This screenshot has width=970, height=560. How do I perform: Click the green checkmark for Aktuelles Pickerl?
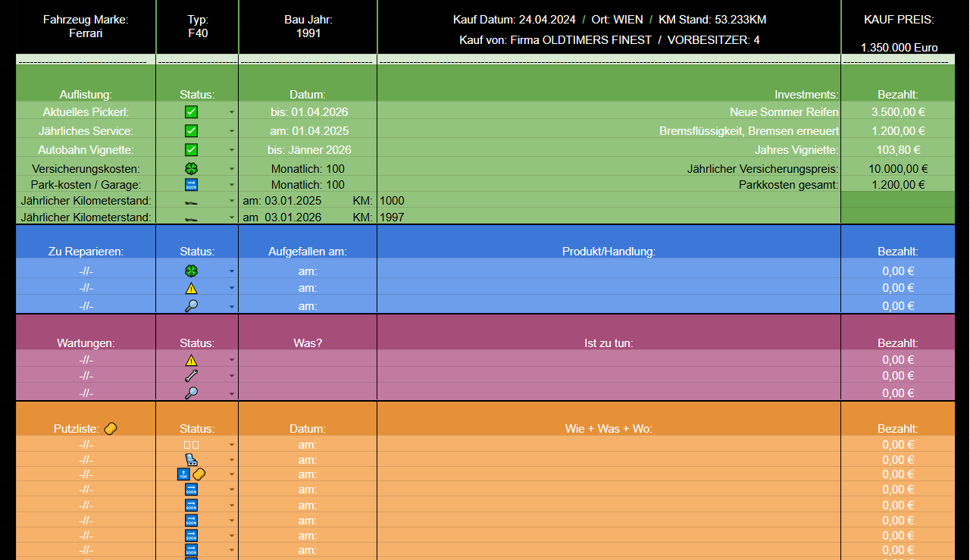(x=191, y=112)
